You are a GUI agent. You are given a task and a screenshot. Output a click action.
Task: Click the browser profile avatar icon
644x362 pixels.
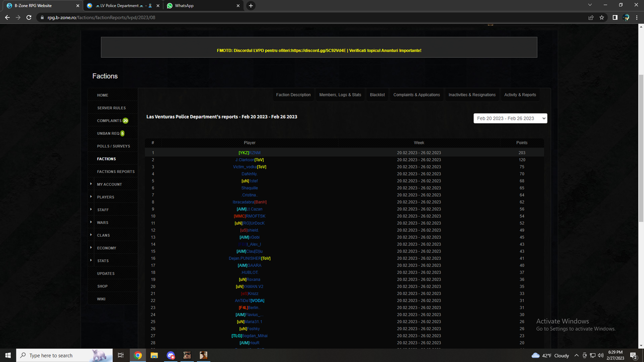(626, 17)
